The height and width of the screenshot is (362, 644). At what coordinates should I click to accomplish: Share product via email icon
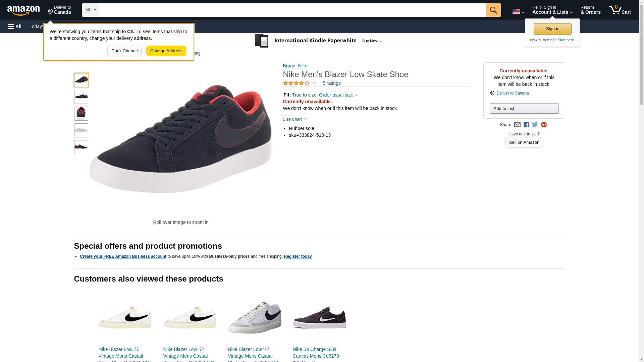(517, 125)
